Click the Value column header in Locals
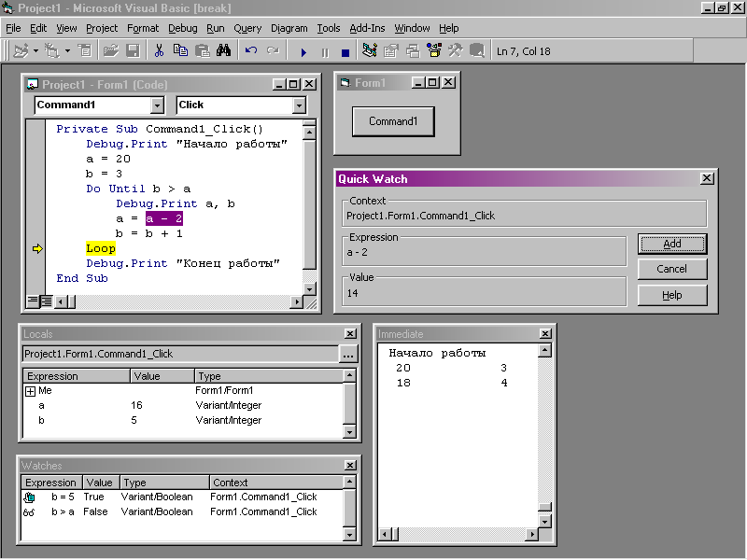Screen dimensions: 747x560 [162, 376]
